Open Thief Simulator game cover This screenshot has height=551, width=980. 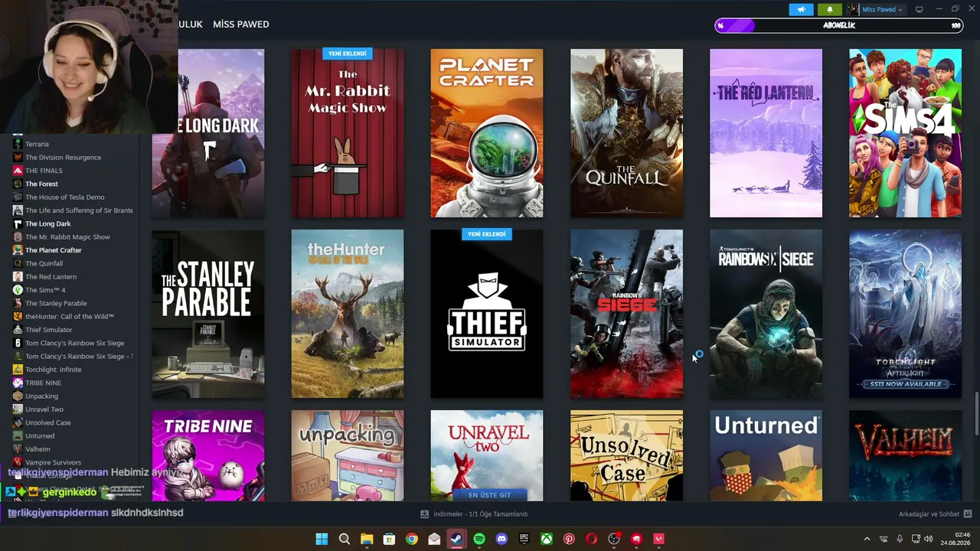coord(487,314)
